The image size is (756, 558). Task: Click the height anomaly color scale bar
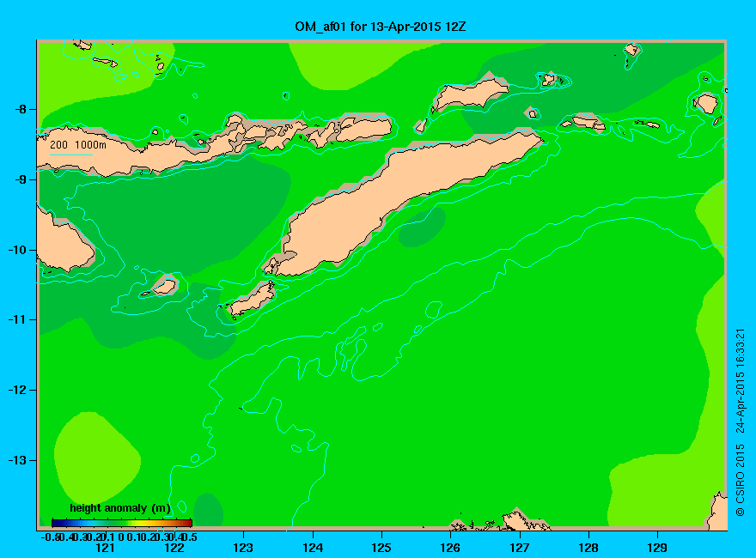coord(122,523)
